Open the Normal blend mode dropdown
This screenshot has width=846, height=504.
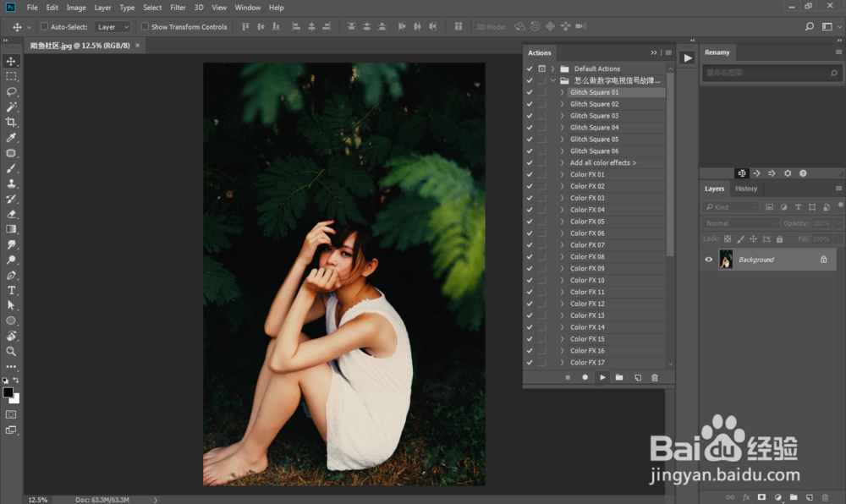click(x=741, y=223)
